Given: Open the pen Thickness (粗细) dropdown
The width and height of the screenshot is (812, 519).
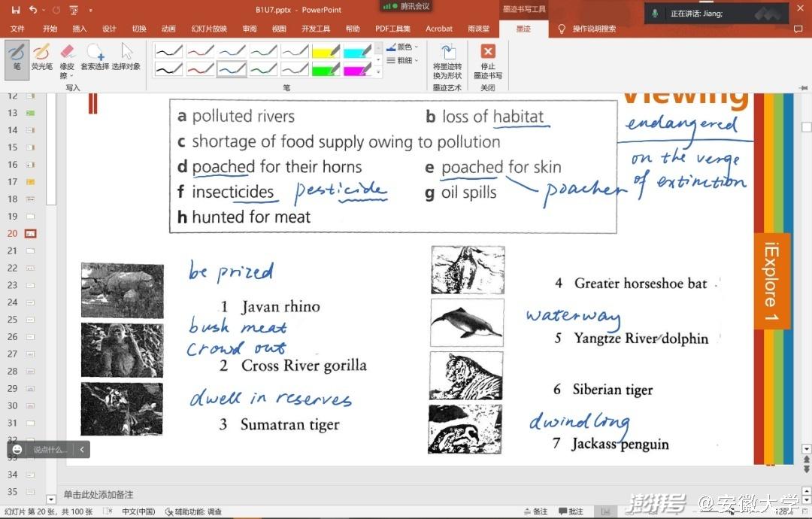Looking at the screenshot, I should click(x=403, y=60).
